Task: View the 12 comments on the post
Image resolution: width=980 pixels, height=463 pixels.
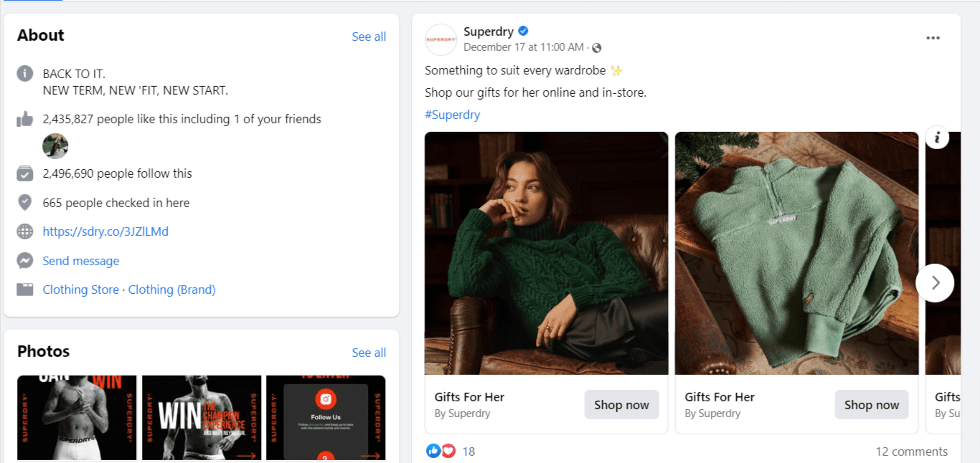Action: point(911,451)
